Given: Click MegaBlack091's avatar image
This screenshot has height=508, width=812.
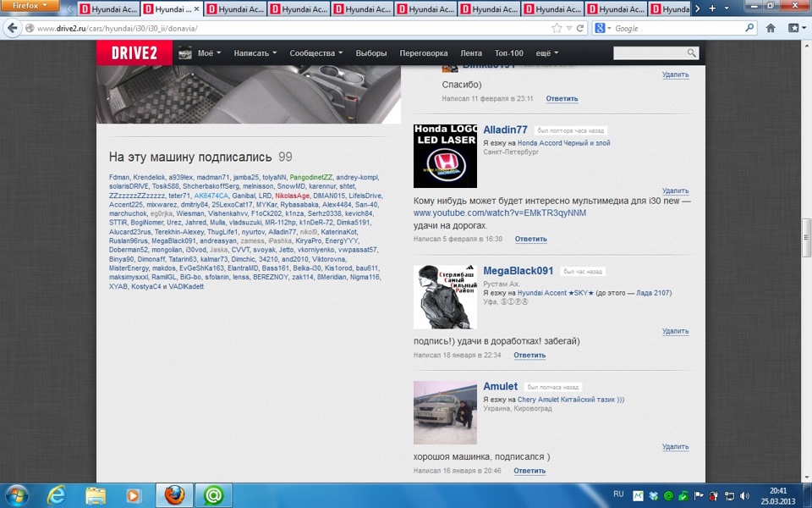Looking at the screenshot, I should [445, 297].
